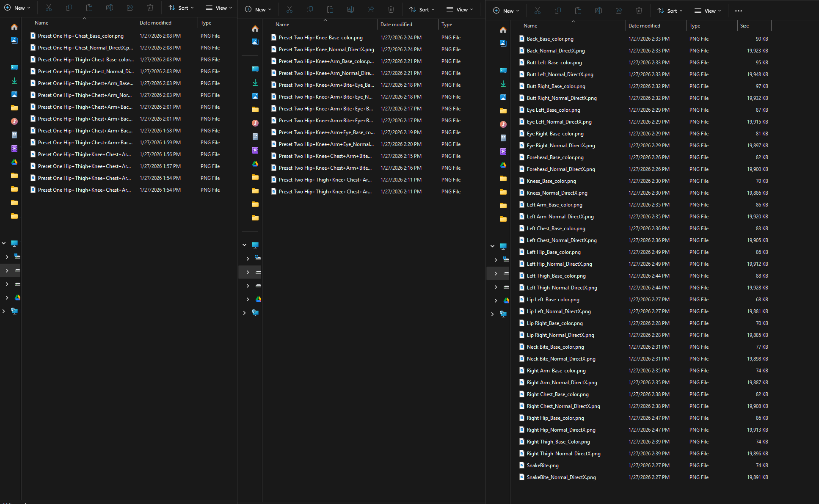Open Gallery in the Preset One window sidebar
Viewport: 819px width, 504px height.
(x=14, y=40)
